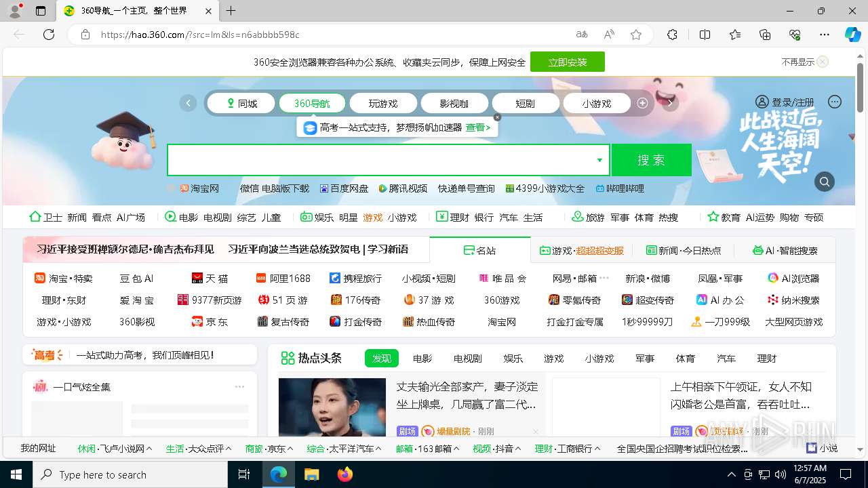Select the 同城 search tab

tap(241, 103)
